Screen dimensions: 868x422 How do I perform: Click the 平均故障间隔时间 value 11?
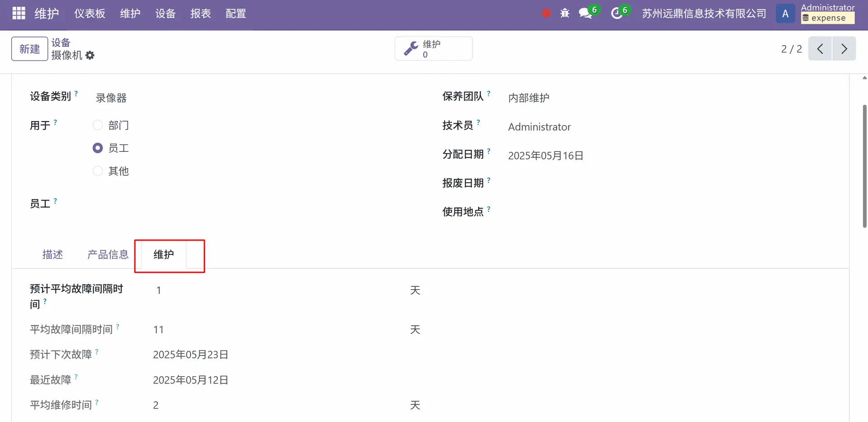tap(158, 330)
